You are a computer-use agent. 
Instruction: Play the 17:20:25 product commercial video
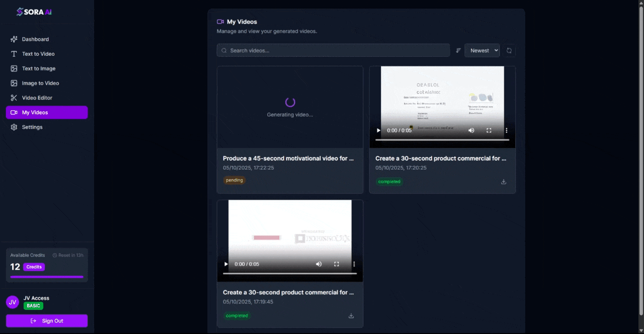[x=378, y=130]
